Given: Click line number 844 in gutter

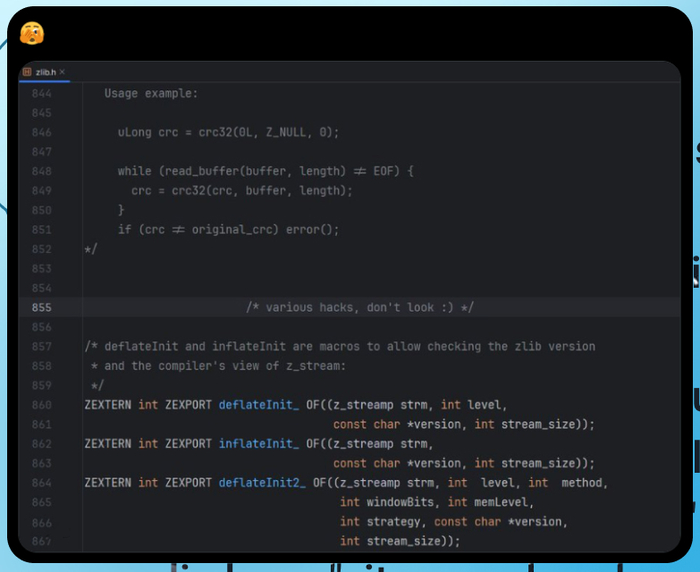Looking at the screenshot, I should tap(41, 93).
